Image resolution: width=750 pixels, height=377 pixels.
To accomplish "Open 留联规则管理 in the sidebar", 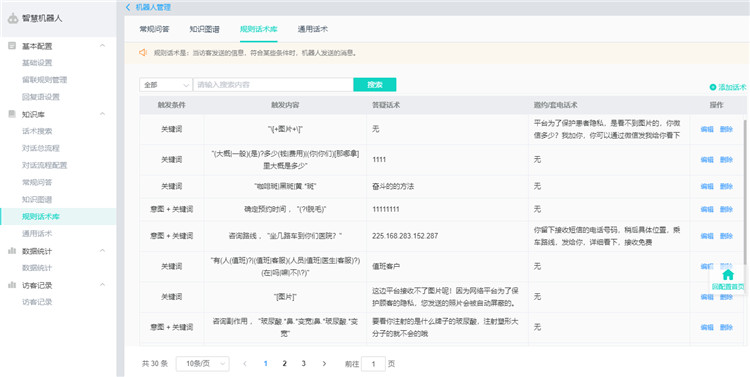I will pos(44,80).
